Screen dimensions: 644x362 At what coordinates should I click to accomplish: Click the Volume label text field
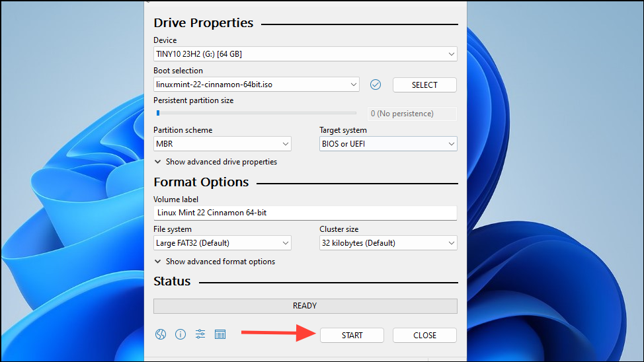(x=305, y=213)
